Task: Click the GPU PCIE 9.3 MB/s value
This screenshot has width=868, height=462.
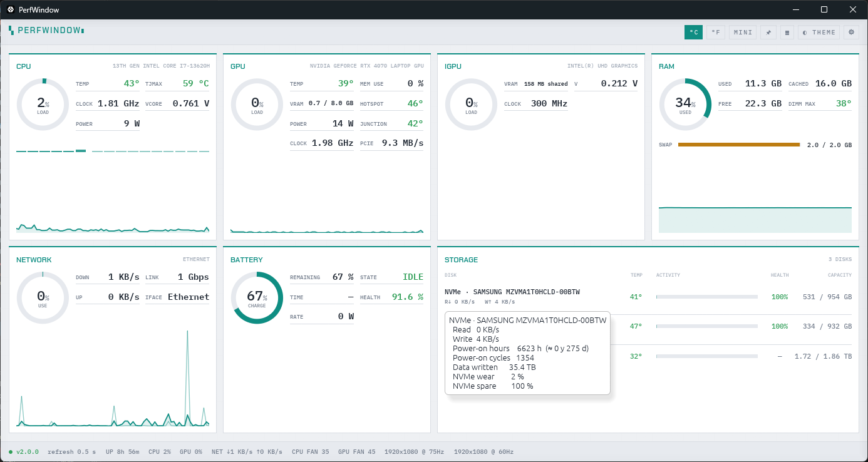Action: tap(403, 143)
